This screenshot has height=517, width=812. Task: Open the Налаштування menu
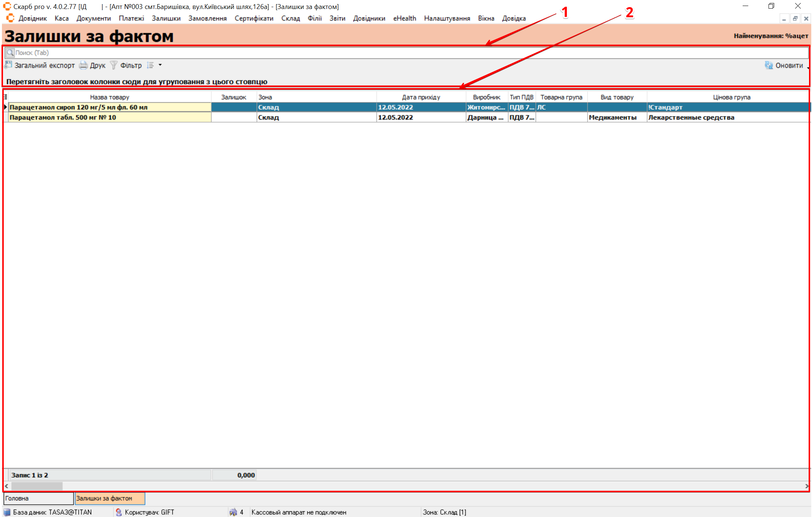coord(447,18)
